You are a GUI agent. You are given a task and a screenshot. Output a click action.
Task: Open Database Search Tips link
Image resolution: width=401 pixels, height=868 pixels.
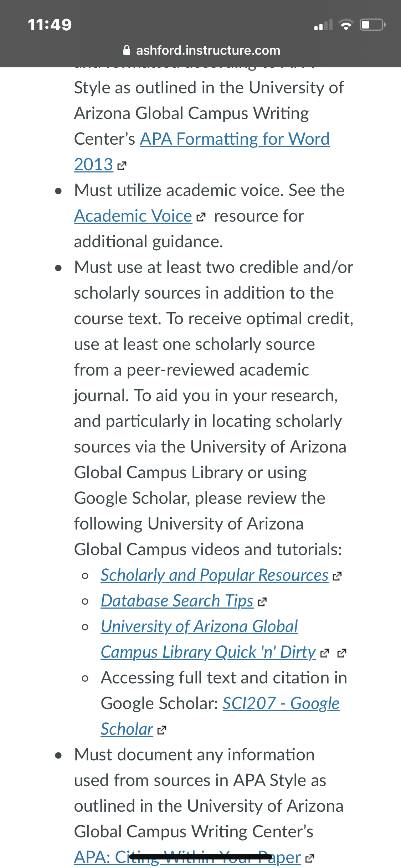[x=177, y=601]
